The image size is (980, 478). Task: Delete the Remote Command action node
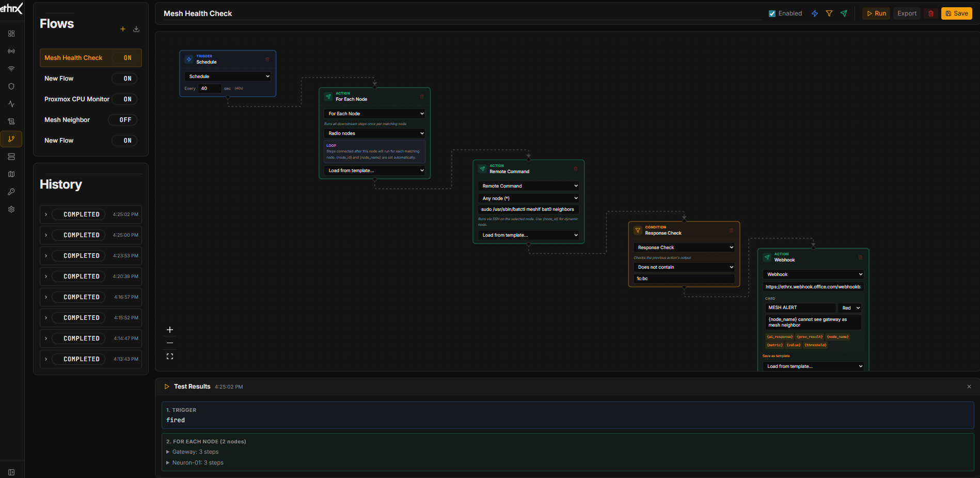[x=576, y=169]
